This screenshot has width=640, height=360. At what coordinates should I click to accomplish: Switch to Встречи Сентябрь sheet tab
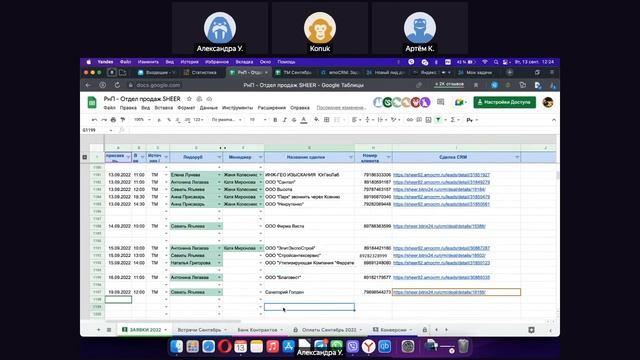click(202, 330)
